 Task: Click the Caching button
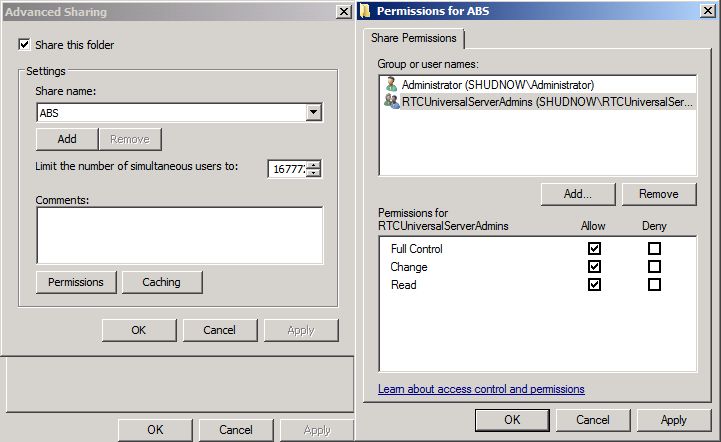coord(161,282)
